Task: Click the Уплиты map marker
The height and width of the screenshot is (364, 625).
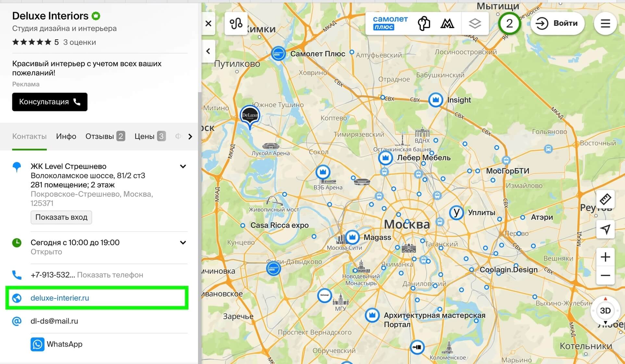Action: click(456, 212)
